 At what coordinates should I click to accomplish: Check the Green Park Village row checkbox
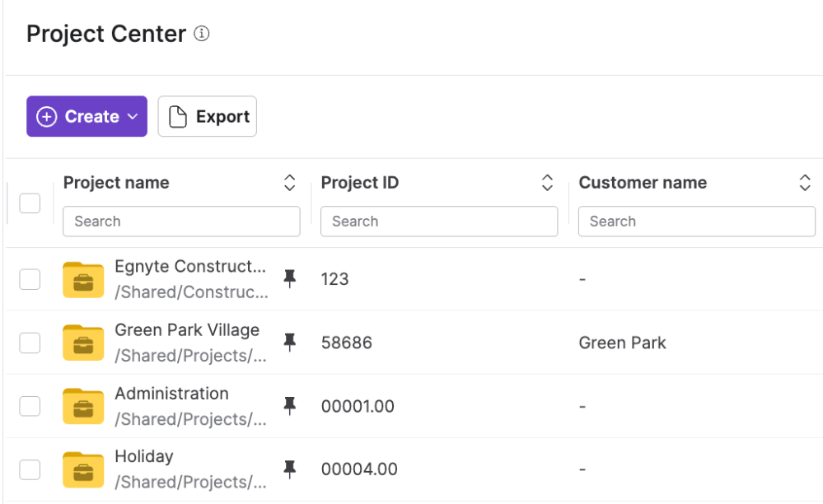tap(30, 343)
